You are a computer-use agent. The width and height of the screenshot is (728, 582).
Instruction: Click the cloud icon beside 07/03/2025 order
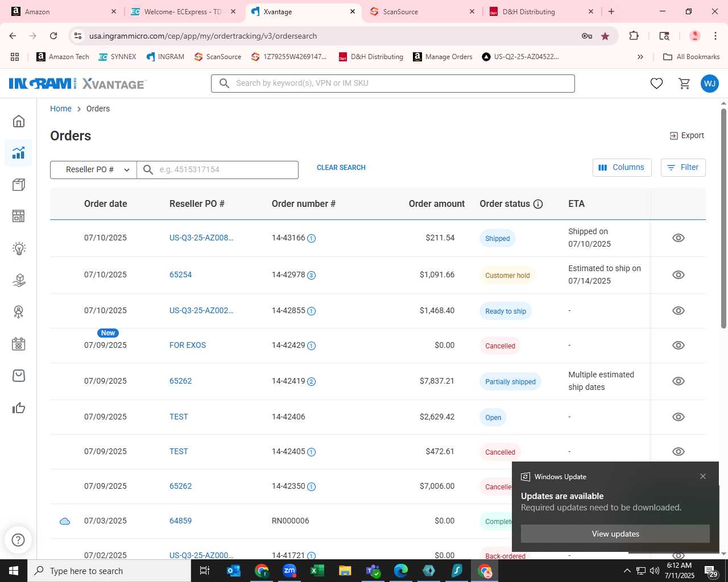click(65, 521)
